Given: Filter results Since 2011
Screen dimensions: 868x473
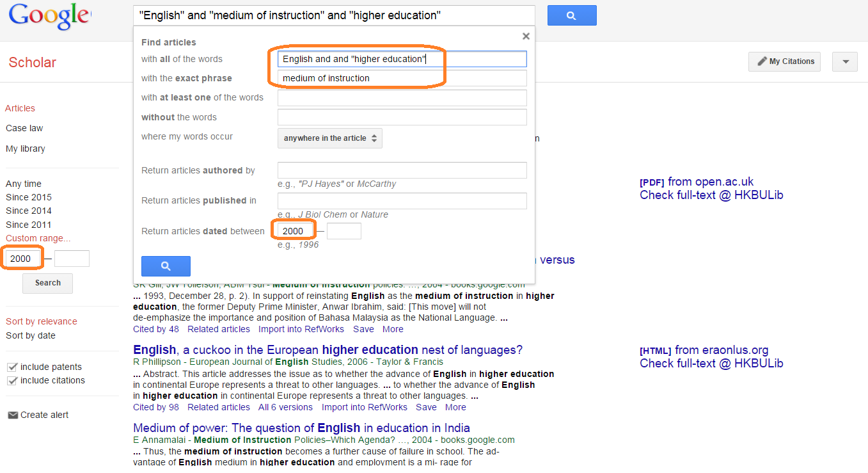Looking at the screenshot, I should pos(29,225).
